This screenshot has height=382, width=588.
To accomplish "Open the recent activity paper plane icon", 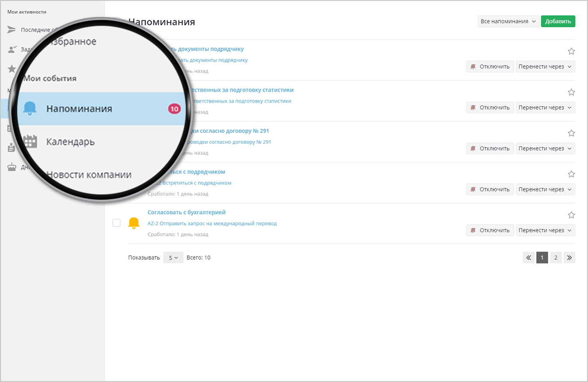I will coord(12,30).
